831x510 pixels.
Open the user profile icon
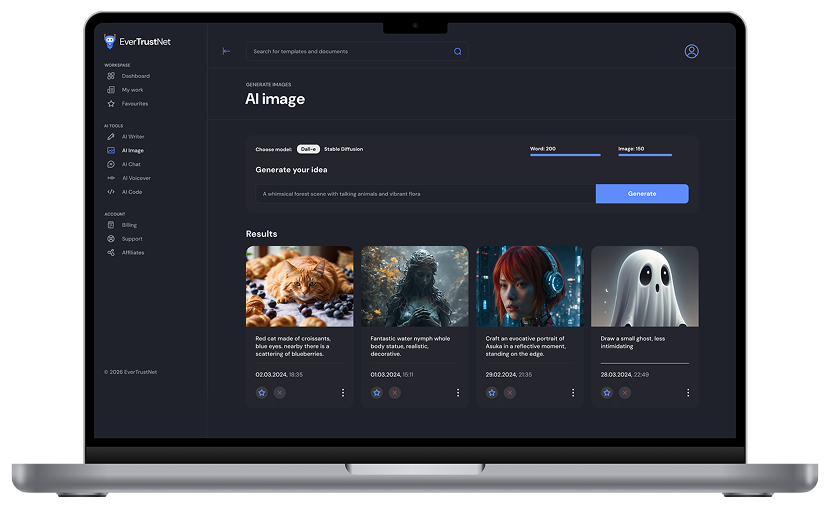pyautogui.click(x=691, y=51)
